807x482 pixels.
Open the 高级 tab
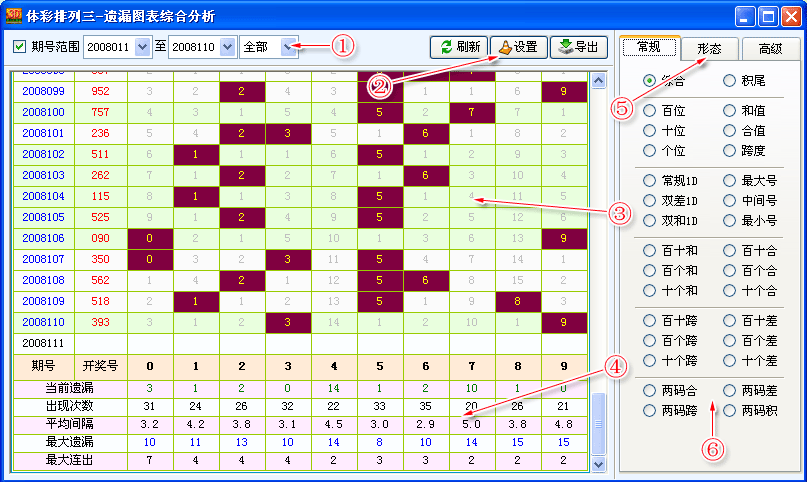point(770,48)
